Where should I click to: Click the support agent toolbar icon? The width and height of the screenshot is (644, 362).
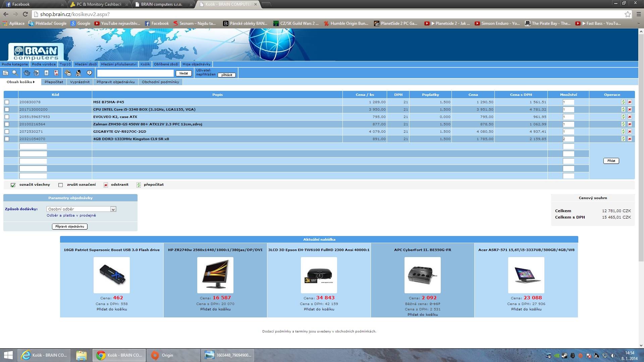tap(78, 73)
